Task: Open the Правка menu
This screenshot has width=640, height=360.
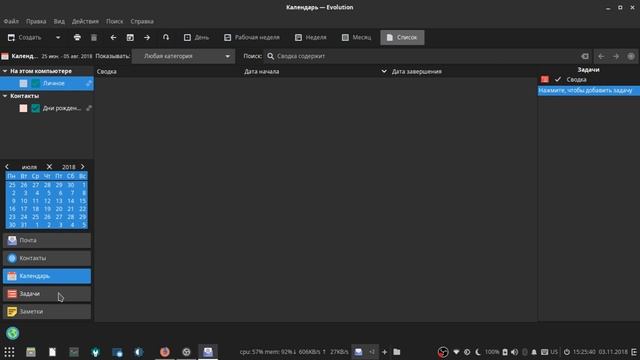Action: coord(36,21)
